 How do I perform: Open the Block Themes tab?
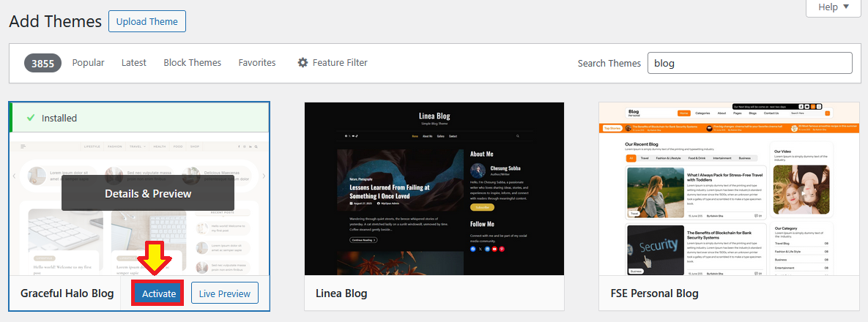tap(192, 63)
